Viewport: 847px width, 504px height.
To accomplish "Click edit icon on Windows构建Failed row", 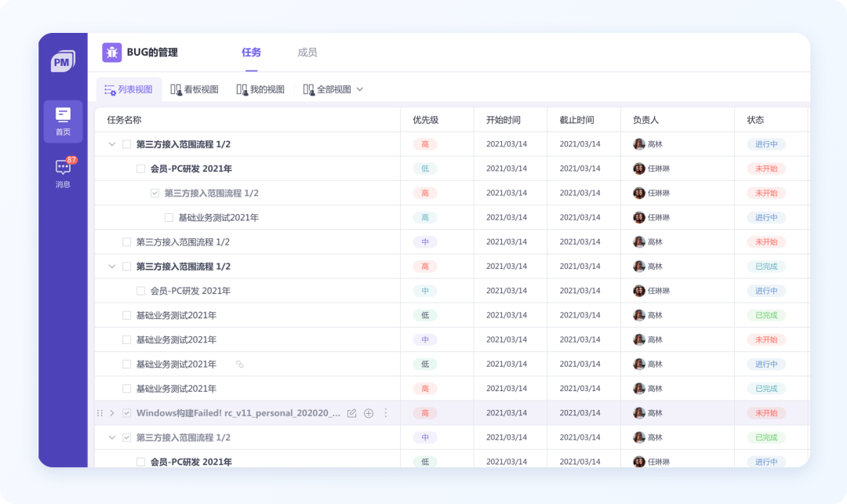I will click(351, 413).
